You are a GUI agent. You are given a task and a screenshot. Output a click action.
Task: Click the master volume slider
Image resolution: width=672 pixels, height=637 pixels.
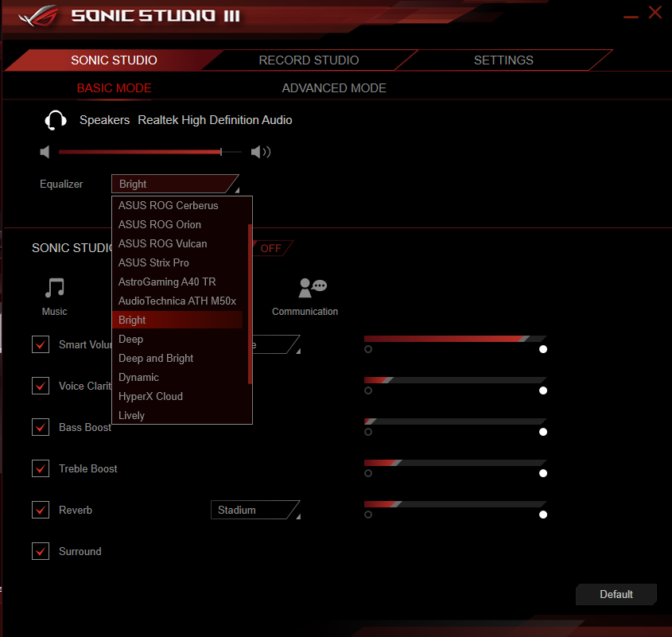tap(150, 152)
